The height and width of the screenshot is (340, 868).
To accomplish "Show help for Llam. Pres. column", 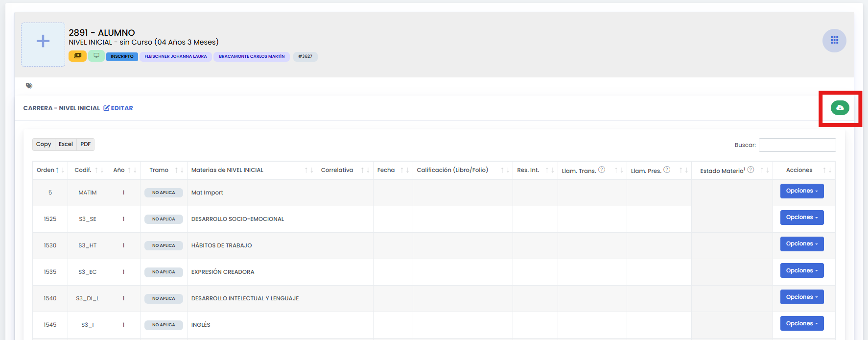I will [667, 170].
